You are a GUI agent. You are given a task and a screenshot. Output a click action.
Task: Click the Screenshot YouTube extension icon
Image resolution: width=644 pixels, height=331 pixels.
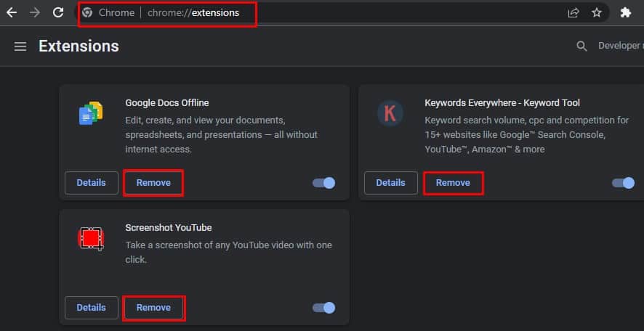click(x=91, y=238)
